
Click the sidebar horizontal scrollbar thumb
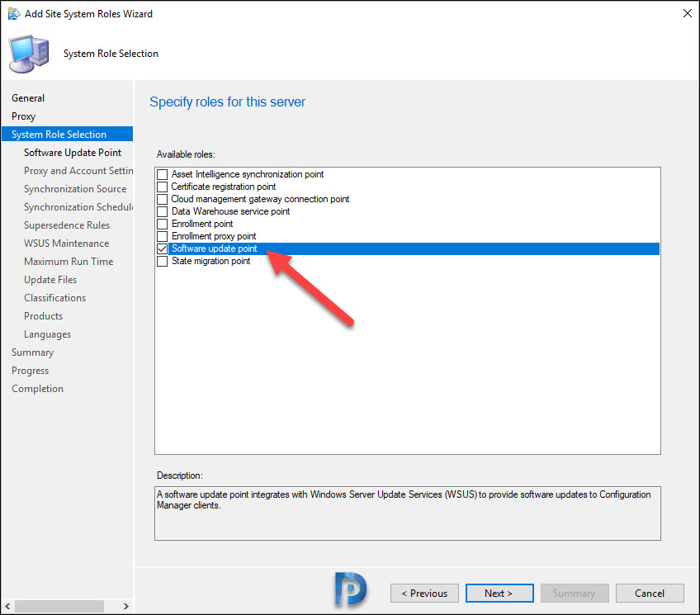(x=59, y=606)
